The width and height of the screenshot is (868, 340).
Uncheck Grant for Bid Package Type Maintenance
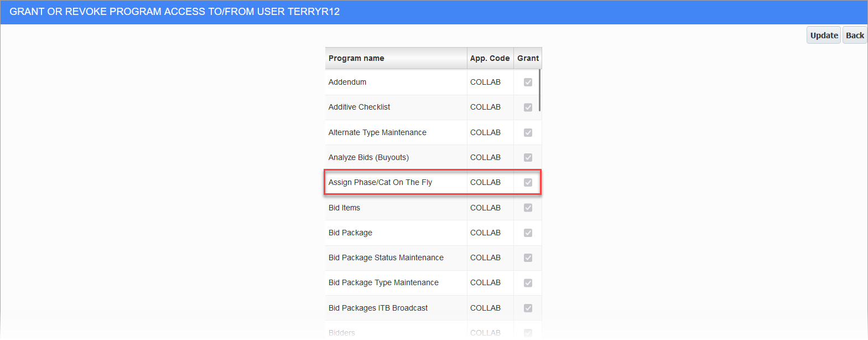pyautogui.click(x=528, y=282)
